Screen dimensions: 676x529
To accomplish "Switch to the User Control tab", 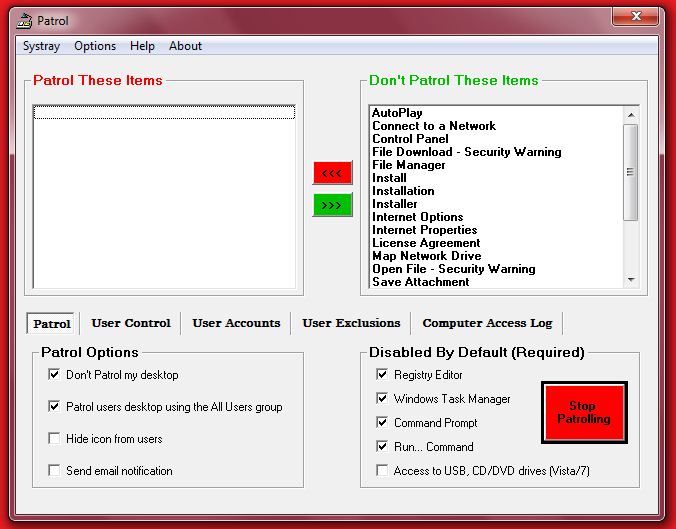I will point(131,323).
